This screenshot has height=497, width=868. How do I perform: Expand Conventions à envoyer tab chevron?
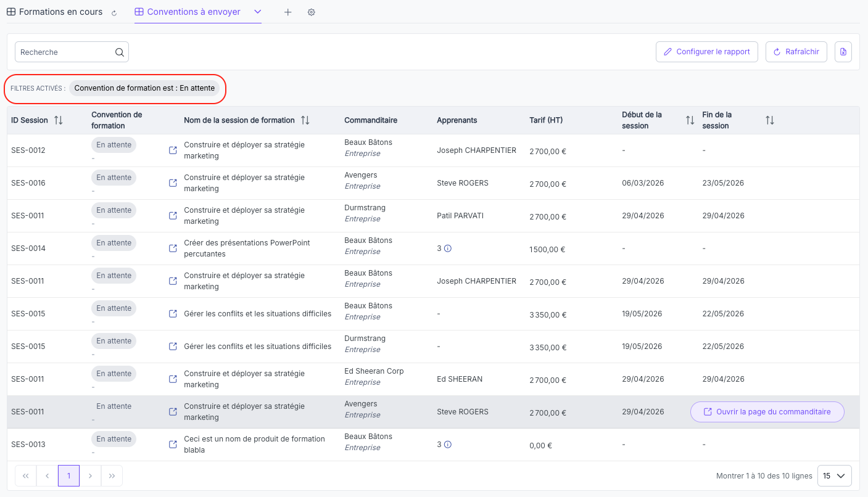click(x=258, y=12)
